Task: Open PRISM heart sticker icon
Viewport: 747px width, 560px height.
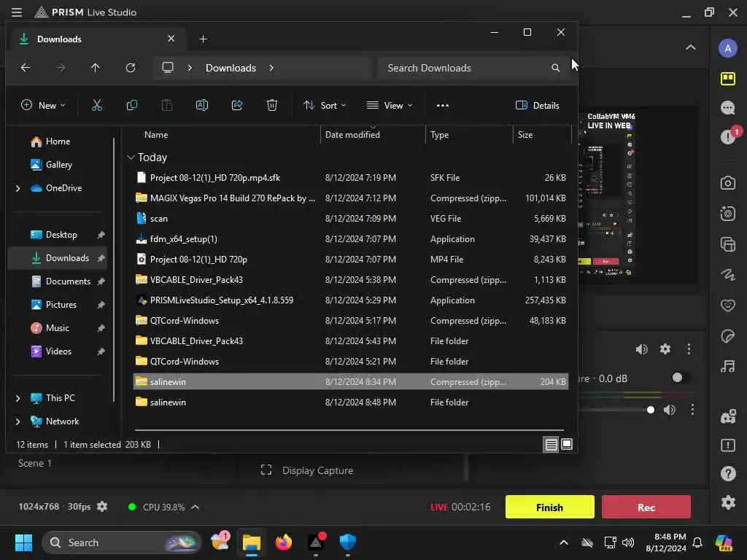Action: 727,305
